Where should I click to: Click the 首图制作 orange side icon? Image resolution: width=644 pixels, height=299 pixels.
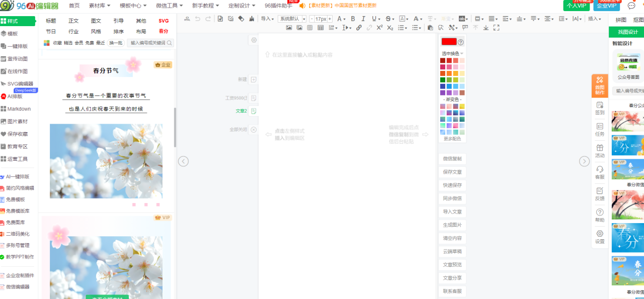click(600, 85)
